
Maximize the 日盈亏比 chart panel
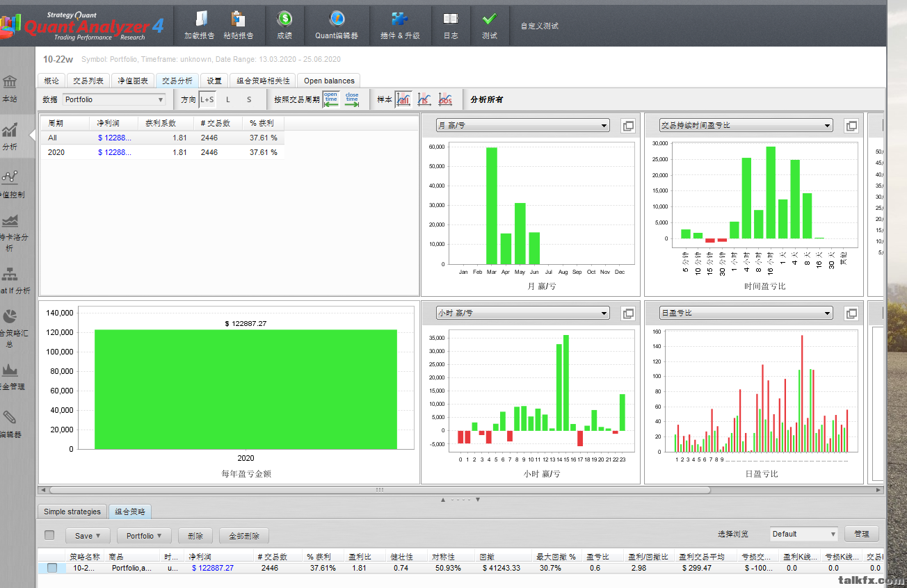pyautogui.click(x=851, y=313)
